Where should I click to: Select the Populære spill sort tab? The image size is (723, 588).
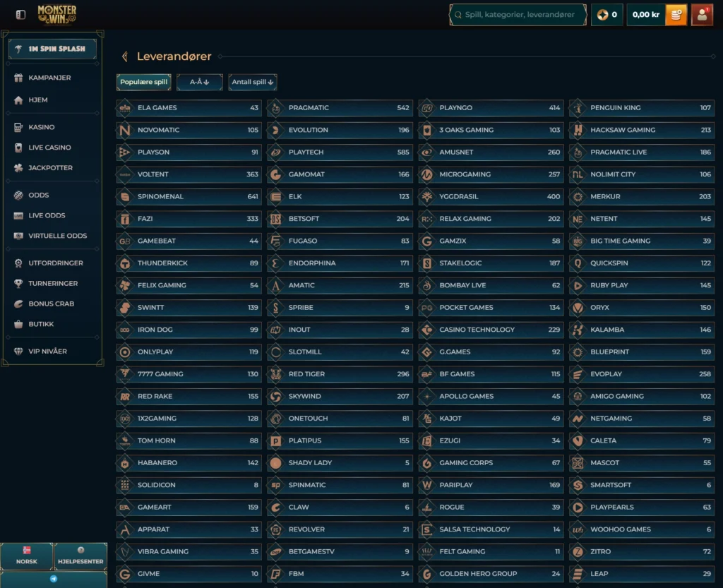click(x=144, y=82)
